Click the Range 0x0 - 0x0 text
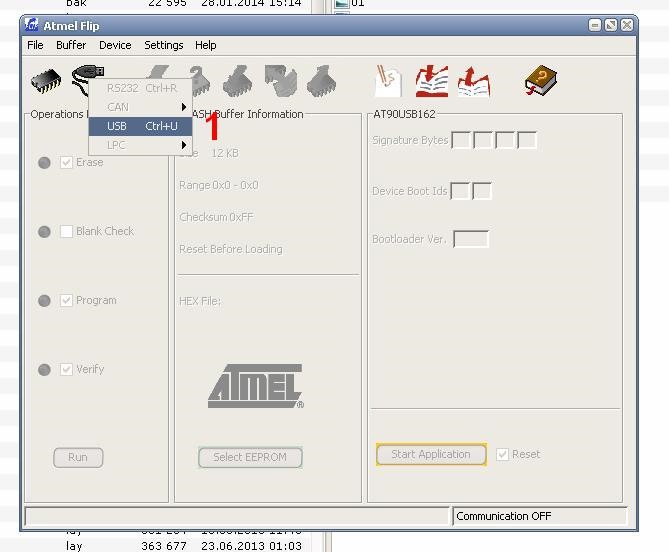Viewport: 669px width, 552px height. 219,185
